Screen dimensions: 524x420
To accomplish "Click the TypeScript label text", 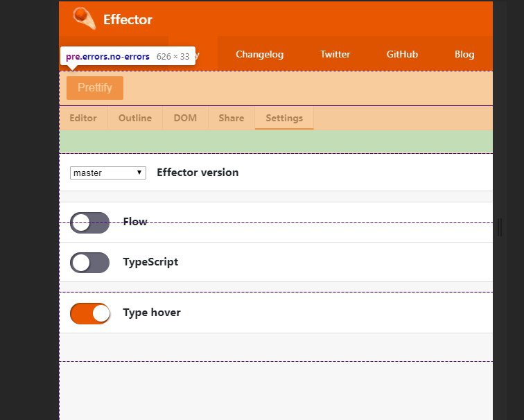I will pyautogui.click(x=150, y=262).
